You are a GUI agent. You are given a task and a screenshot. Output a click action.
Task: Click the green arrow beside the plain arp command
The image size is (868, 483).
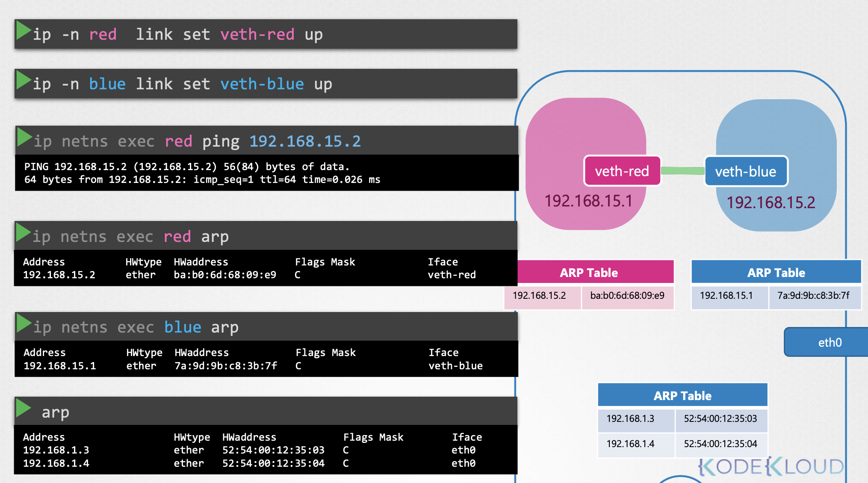coord(24,408)
